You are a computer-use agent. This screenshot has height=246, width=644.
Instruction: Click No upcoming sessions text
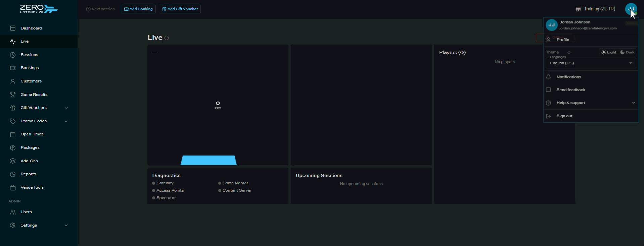click(x=361, y=184)
